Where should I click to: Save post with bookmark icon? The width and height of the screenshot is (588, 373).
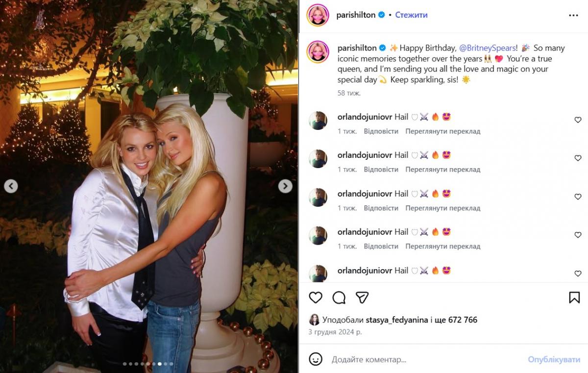tap(574, 298)
